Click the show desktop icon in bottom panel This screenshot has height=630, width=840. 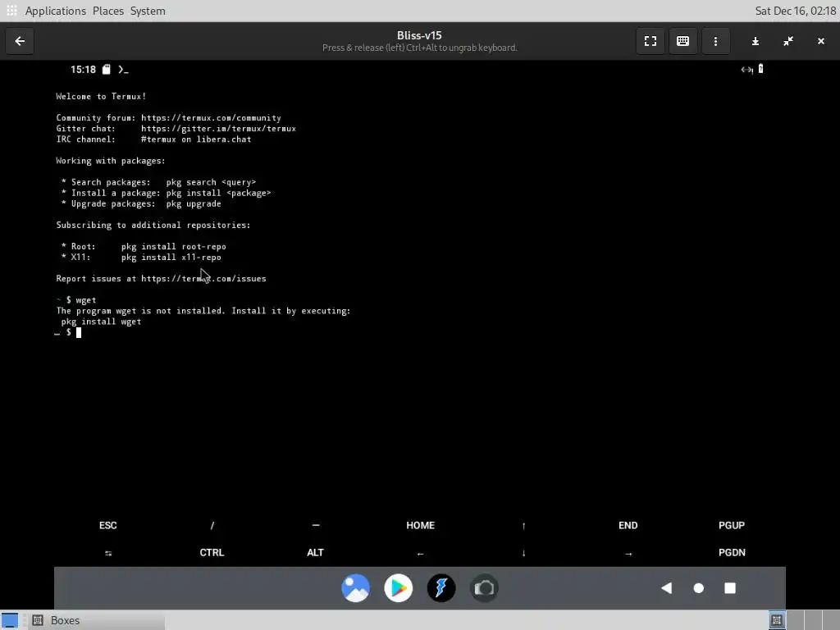(x=10, y=620)
